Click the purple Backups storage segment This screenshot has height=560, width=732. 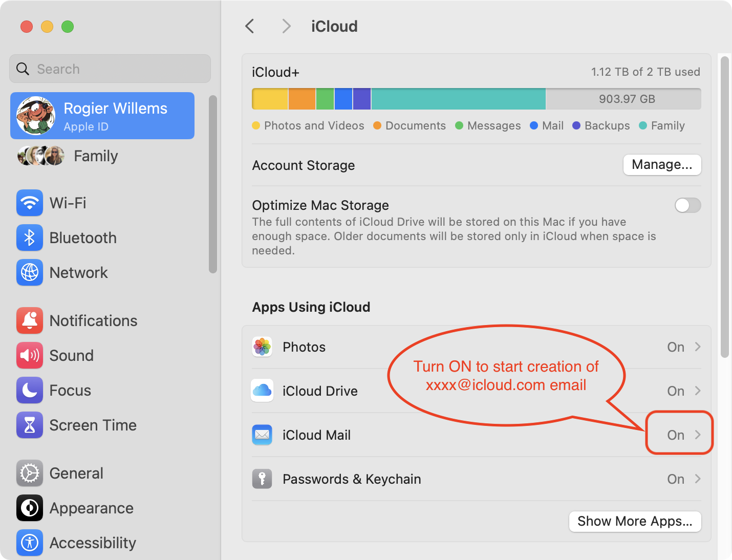click(x=362, y=99)
